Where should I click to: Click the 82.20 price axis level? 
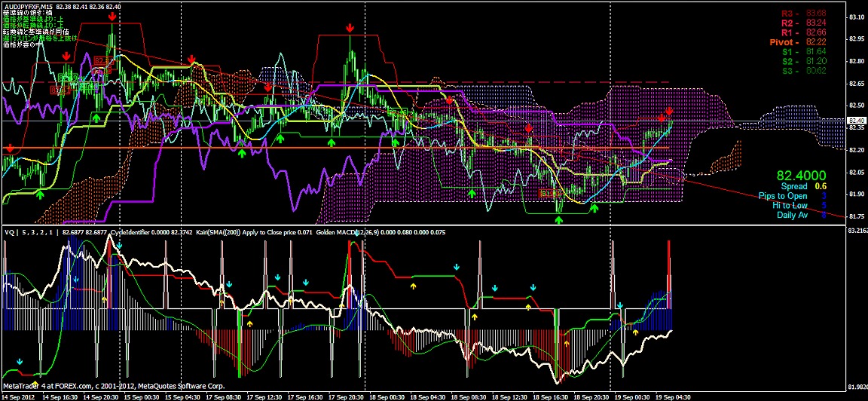[856, 150]
